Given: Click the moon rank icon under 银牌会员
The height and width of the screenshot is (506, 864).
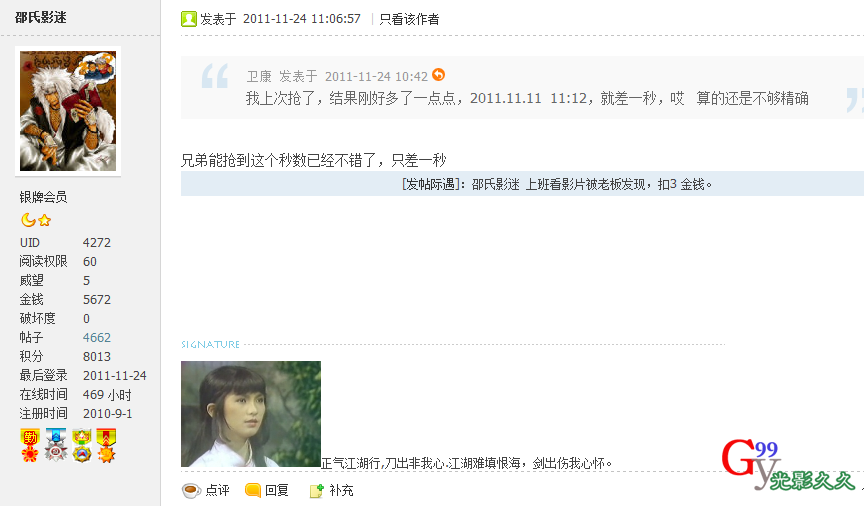Looking at the screenshot, I should (28, 220).
